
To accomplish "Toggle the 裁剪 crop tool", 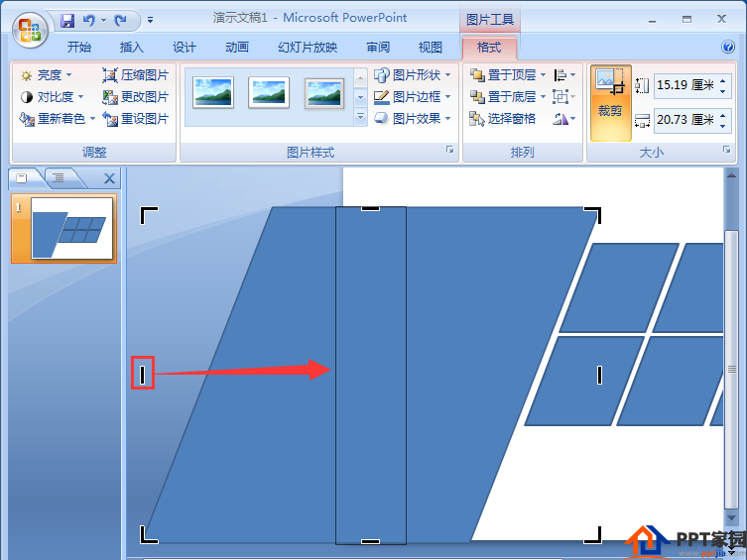I will pyautogui.click(x=611, y=103).
